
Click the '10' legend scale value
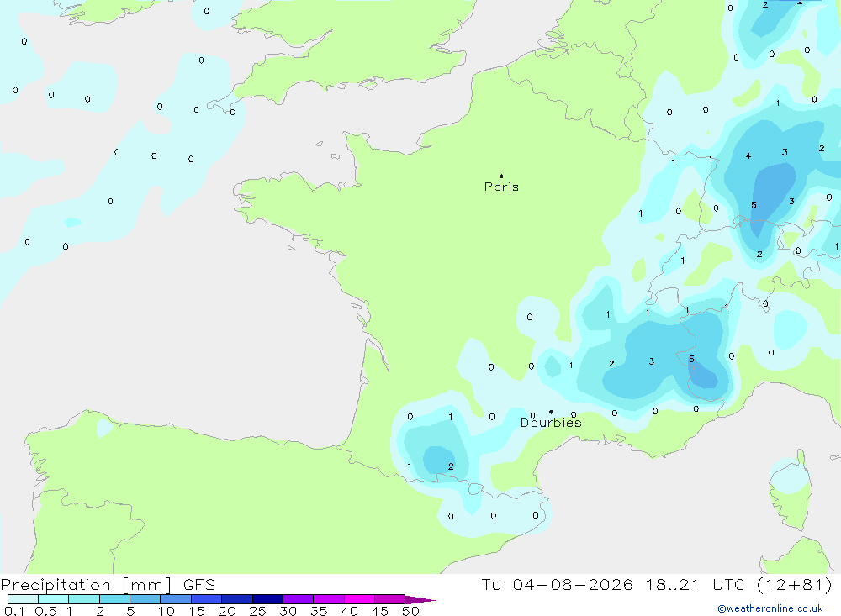click(167, 611)
